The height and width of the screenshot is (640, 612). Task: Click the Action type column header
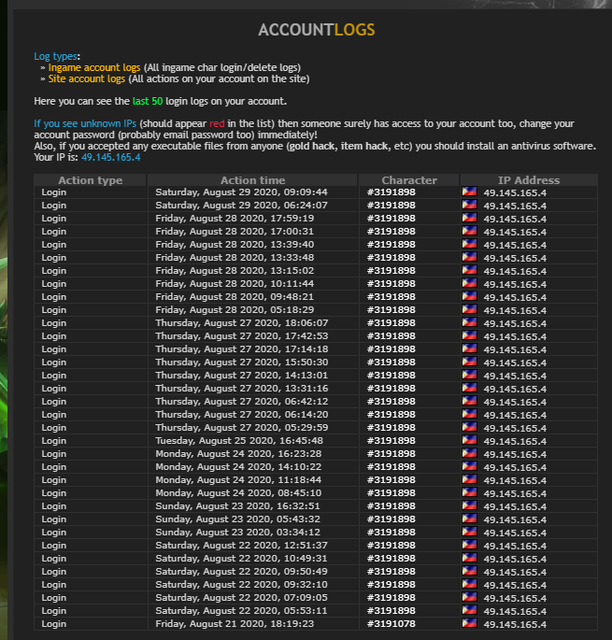pos(90,180)
